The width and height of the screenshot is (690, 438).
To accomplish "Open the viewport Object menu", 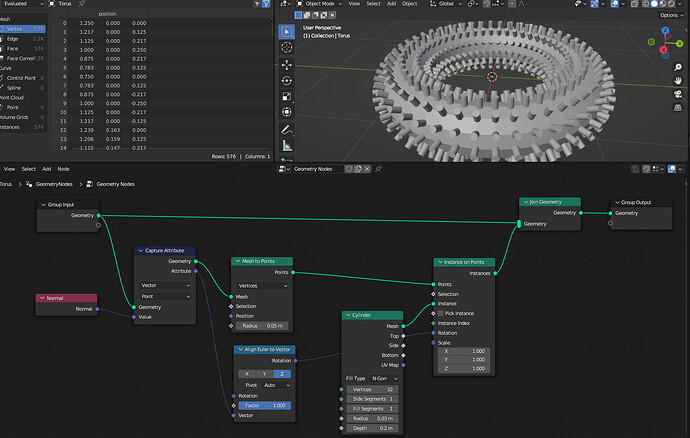I will 409,4.
